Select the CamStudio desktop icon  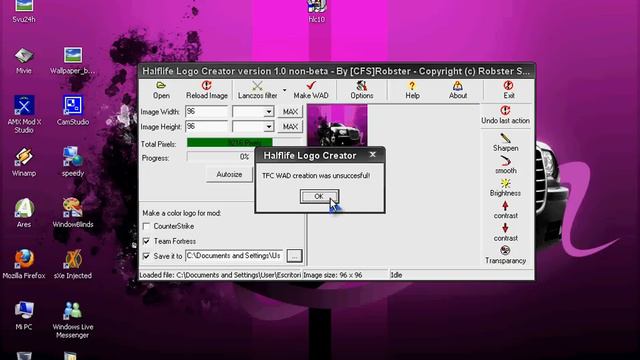(73, 111)
